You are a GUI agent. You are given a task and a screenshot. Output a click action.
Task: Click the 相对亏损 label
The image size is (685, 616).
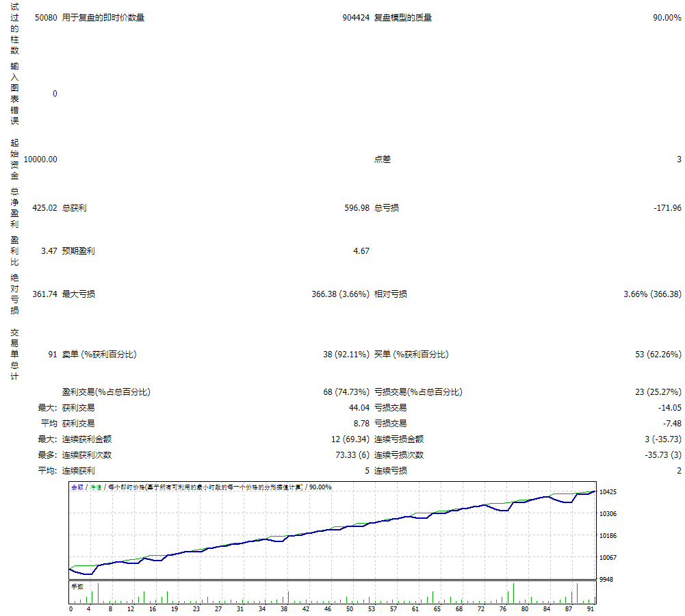pos(391,294)
